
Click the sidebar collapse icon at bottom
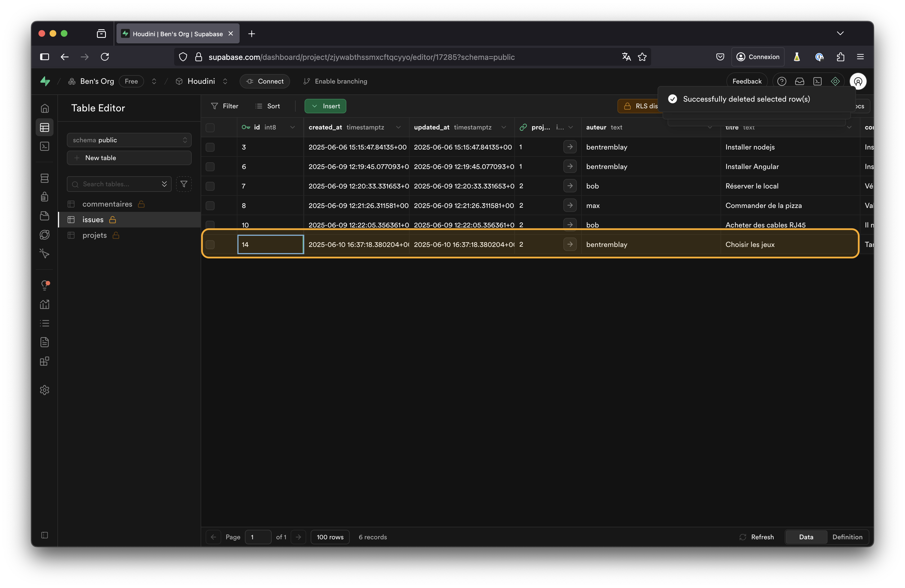pos(45,535)
